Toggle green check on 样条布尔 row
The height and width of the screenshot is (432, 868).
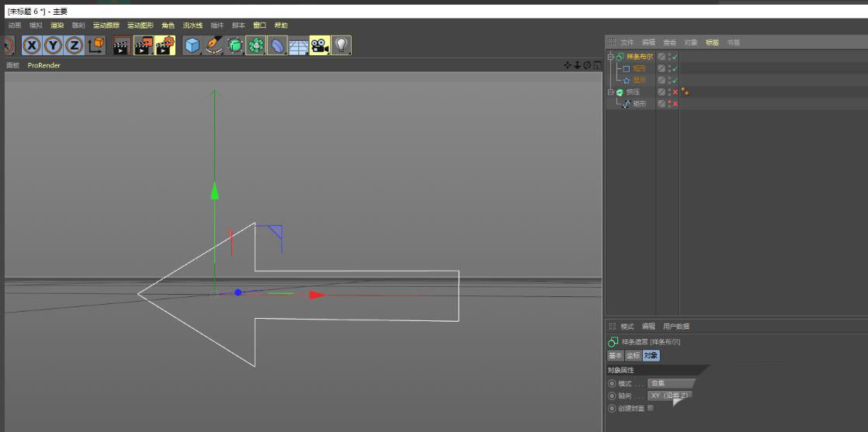click(x=675, y=57)
